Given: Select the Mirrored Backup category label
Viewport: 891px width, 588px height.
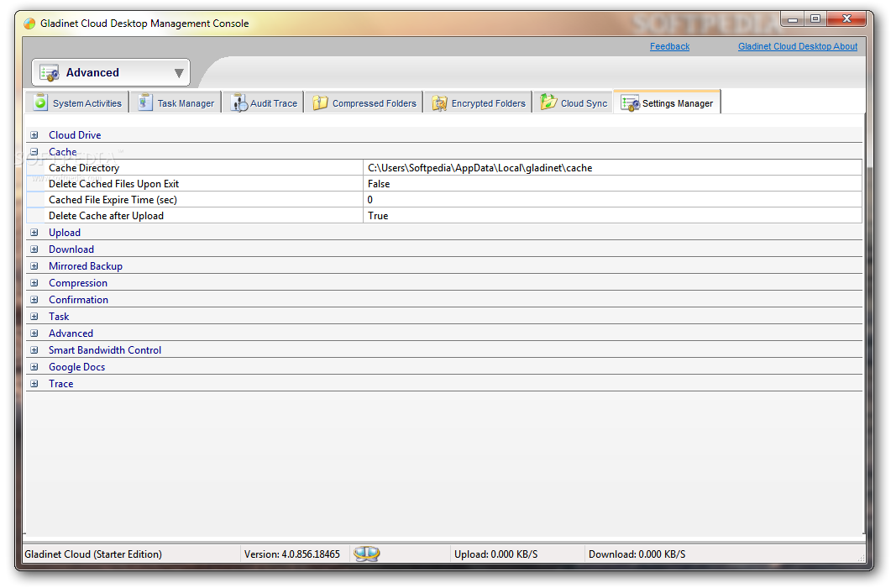Looking at the screenshot, I should [86, 265].
